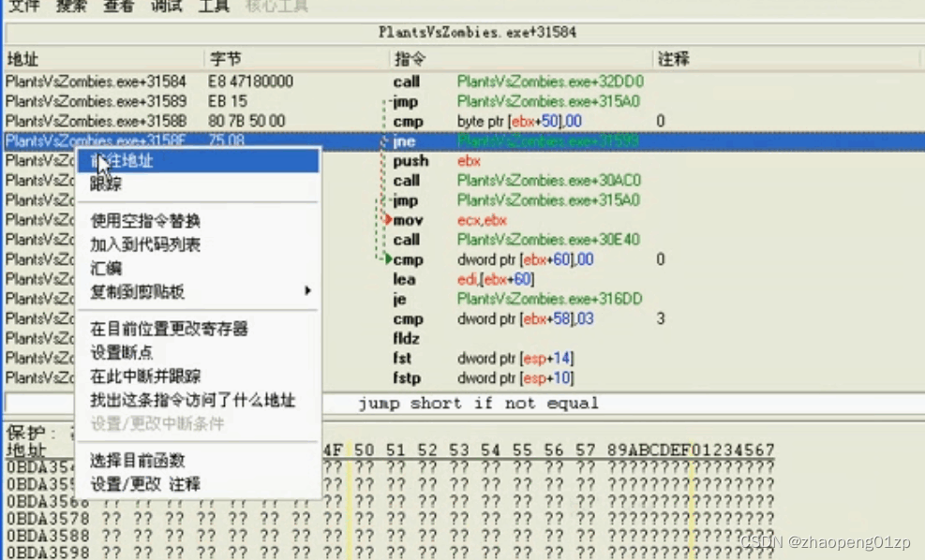Open the 工具 menu
This screenshot has width=925, height=560.
coord(214,7)
